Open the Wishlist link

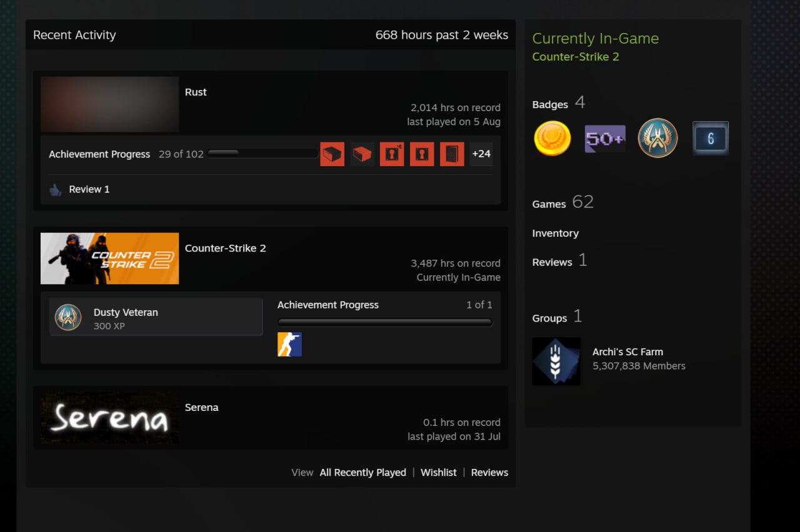(x=439, y=473)
